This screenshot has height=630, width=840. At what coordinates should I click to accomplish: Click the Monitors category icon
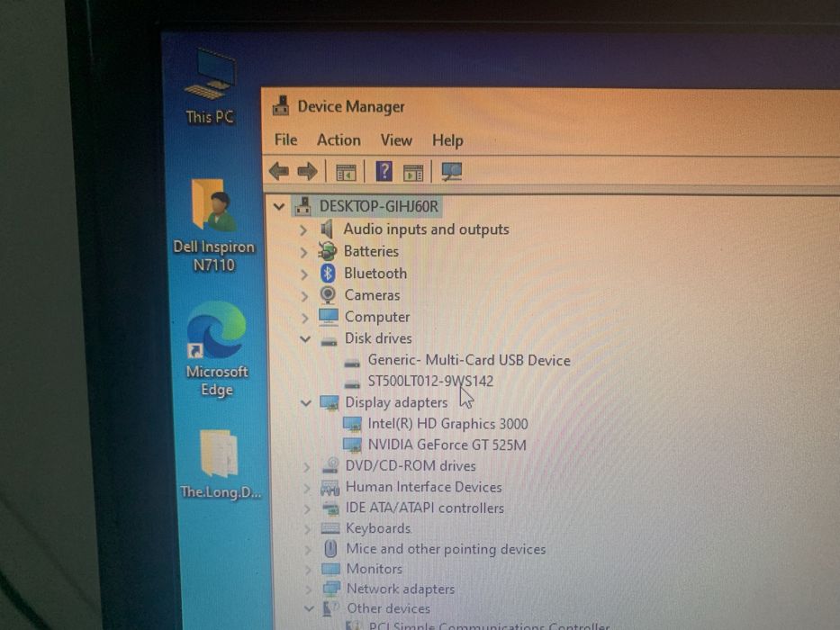tap(330, 569)
